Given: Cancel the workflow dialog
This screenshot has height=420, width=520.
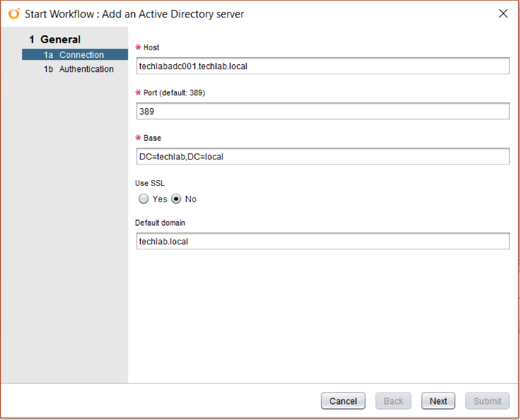Looking at the screenshot, I should pyautogui.click(x=343, y=401).
